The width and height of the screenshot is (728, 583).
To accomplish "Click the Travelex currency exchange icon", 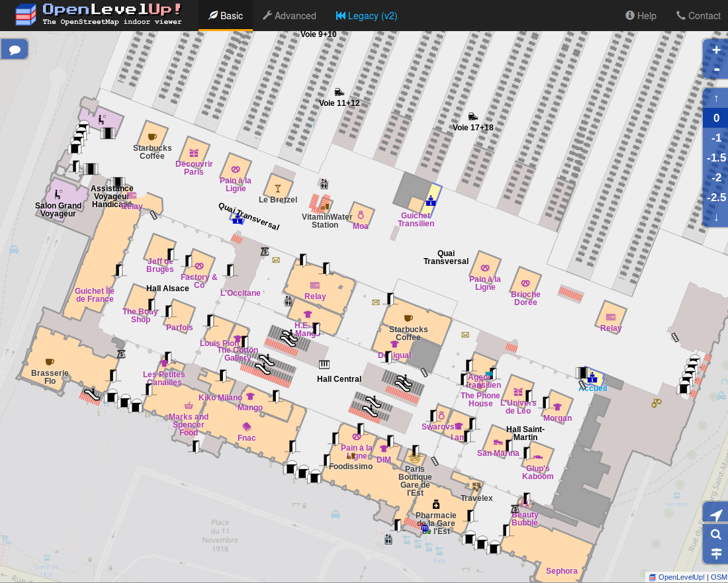I will click(477, 487).
